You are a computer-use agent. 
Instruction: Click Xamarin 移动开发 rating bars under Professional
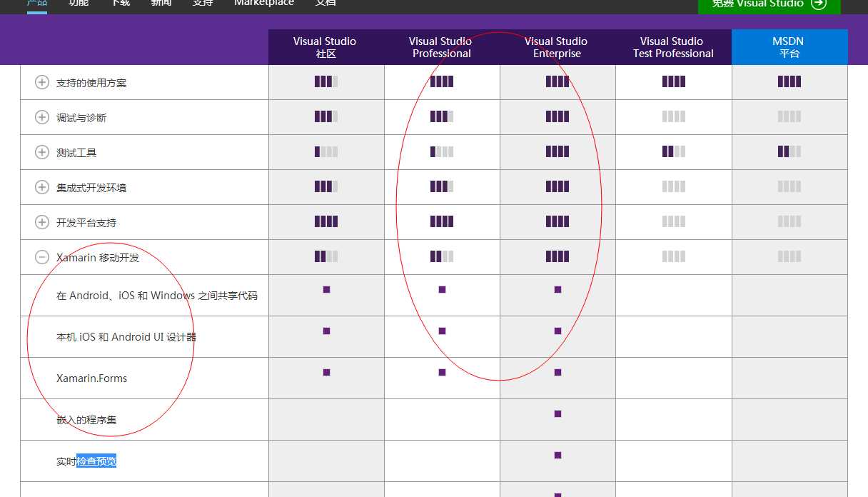click(x=442, y=256)
